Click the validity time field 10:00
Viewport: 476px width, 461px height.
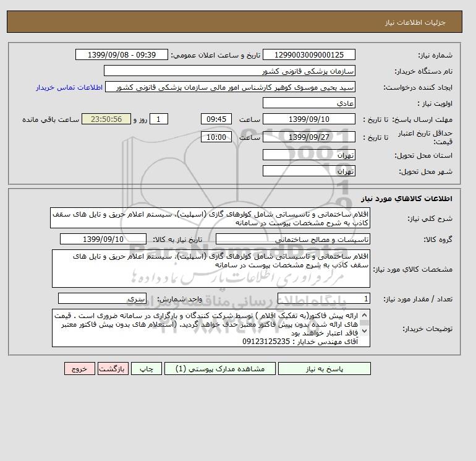pyautogui.click(x=216, y=137)
